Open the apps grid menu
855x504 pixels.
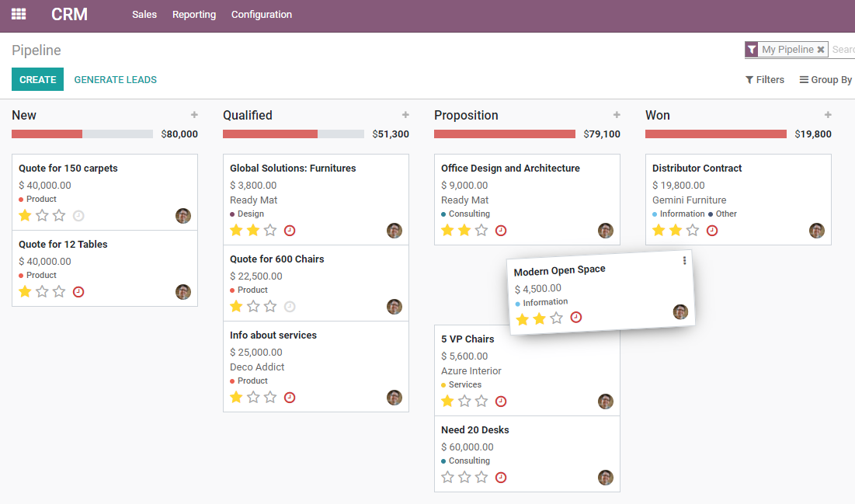[x=18, y=14]
